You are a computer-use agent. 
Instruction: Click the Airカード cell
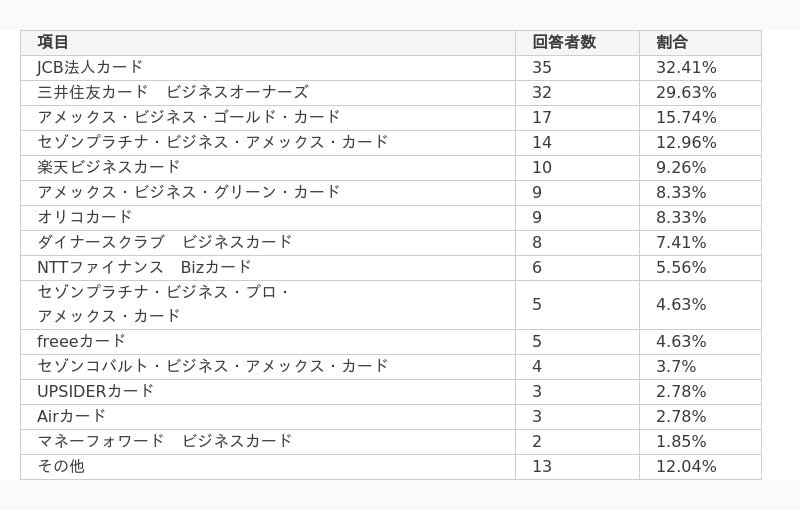(268, 417)
